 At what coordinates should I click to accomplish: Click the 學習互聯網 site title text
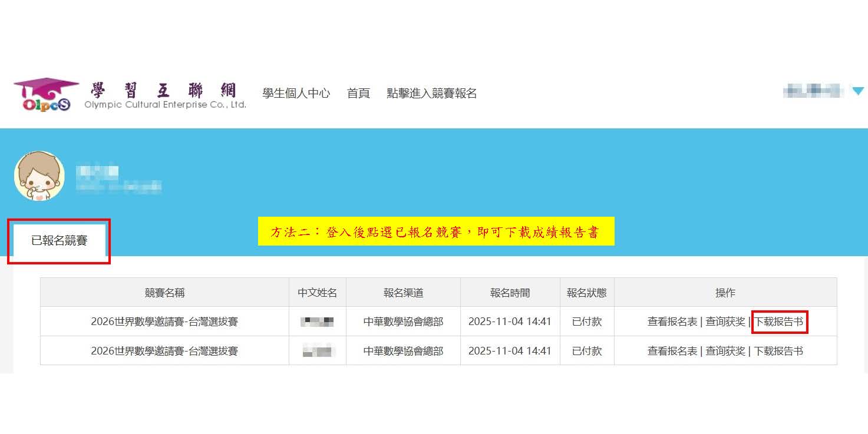(x=164, y=90)
